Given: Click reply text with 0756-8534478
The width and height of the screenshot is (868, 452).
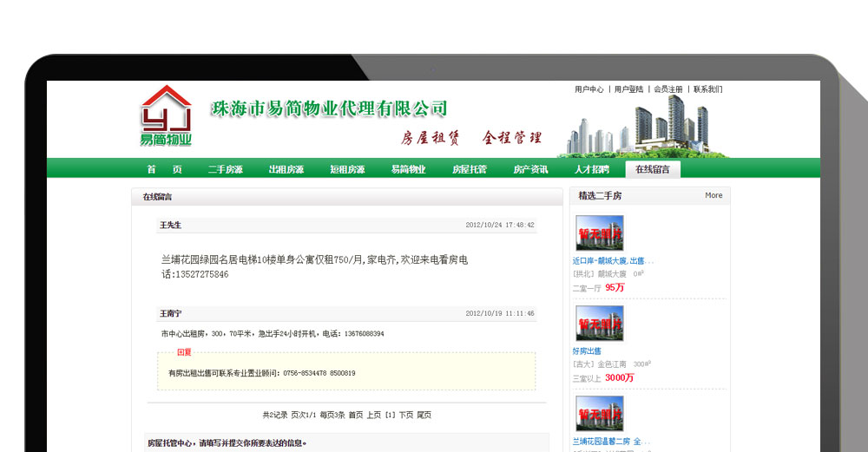Looking at the screenshot, I should [262, 373].
